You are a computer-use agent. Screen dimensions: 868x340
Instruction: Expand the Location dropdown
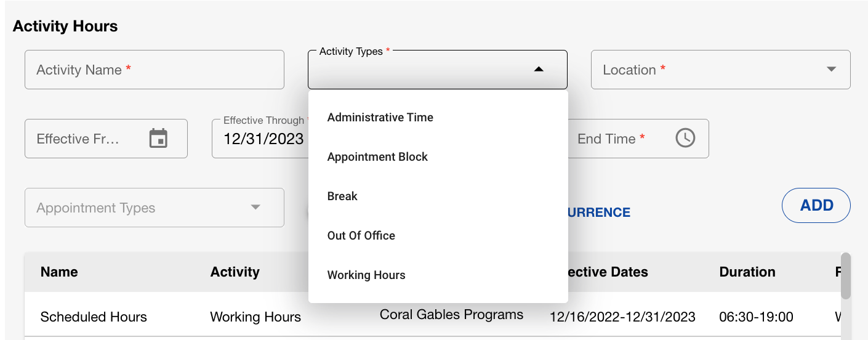831,70
